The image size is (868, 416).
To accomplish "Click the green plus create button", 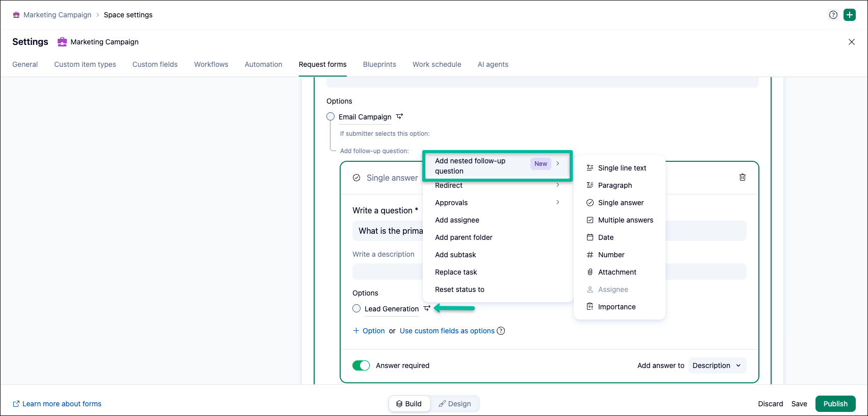I will (x=850, y=15).
